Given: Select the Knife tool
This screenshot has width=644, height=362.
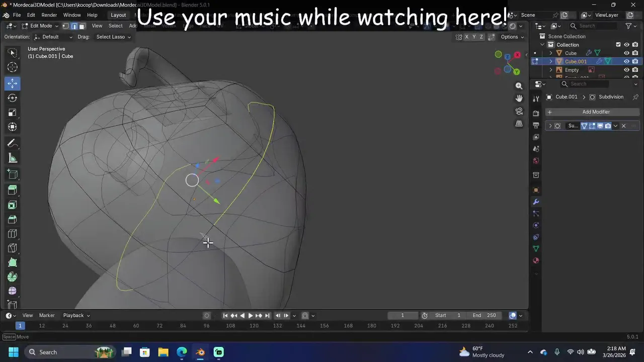Looking at the screenshot, I should pyautogui.click(x=13, y=248).
